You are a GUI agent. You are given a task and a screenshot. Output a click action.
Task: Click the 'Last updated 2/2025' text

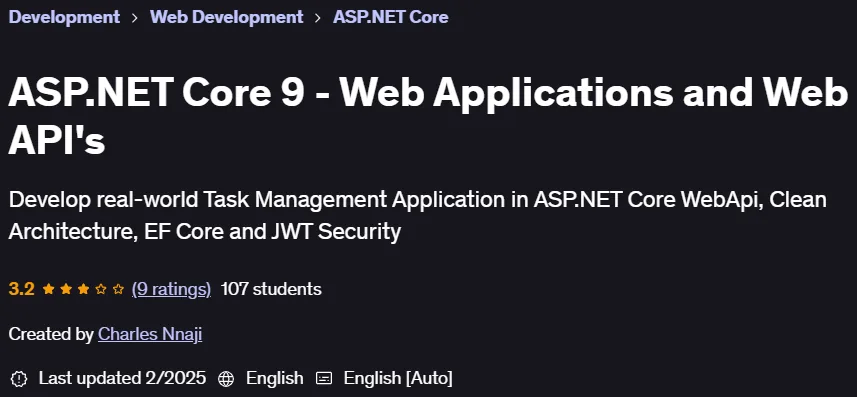coord(122,378)
